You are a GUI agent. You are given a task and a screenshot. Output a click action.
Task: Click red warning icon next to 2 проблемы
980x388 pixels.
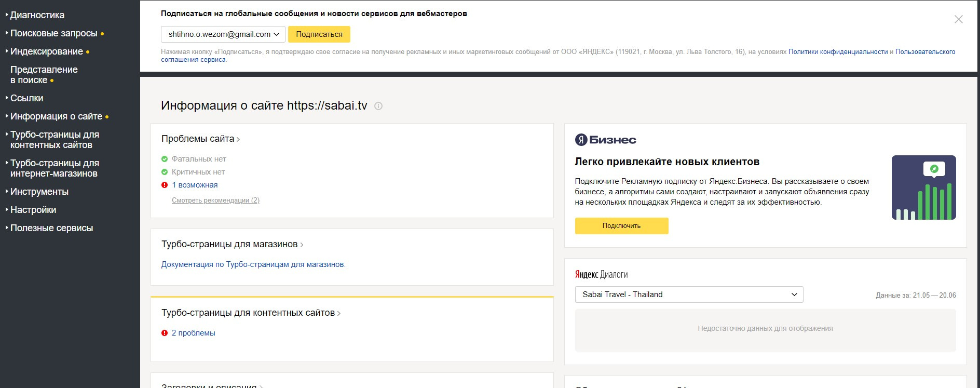165,333
